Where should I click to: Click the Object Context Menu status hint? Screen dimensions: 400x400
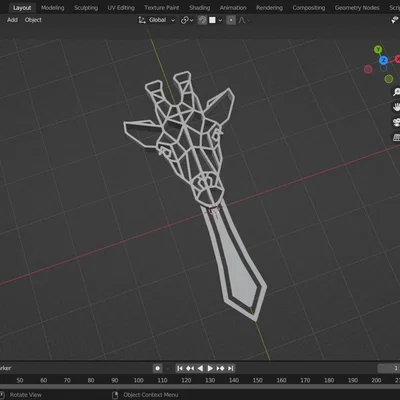coord(151,395)
